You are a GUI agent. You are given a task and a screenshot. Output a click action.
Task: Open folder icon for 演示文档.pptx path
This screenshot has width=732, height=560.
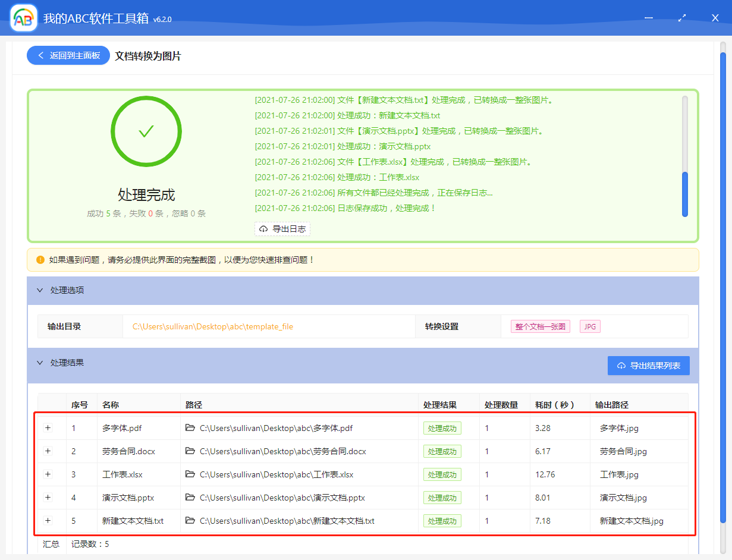coord(190,498)
